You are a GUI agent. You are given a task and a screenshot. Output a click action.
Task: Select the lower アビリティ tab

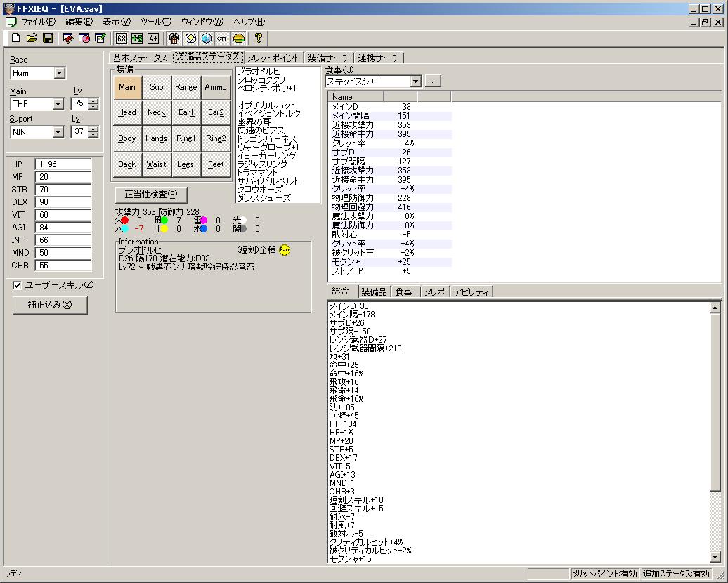point(472,292)
